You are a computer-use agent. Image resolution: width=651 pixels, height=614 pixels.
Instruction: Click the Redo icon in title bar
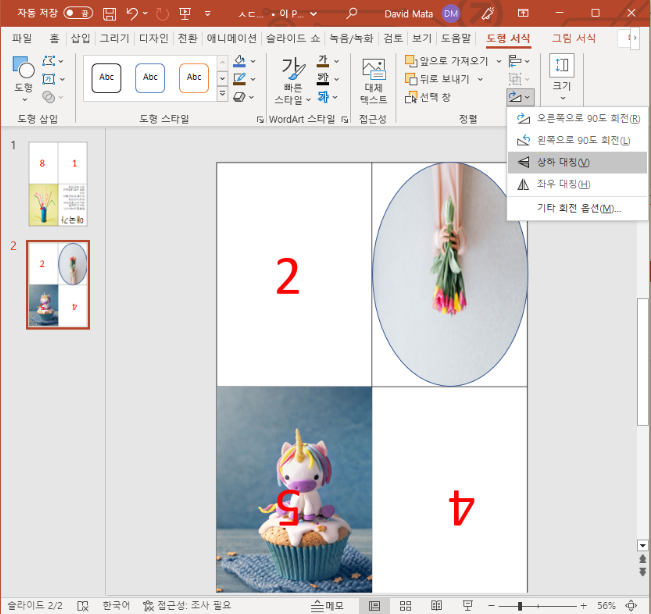point(162,14)
